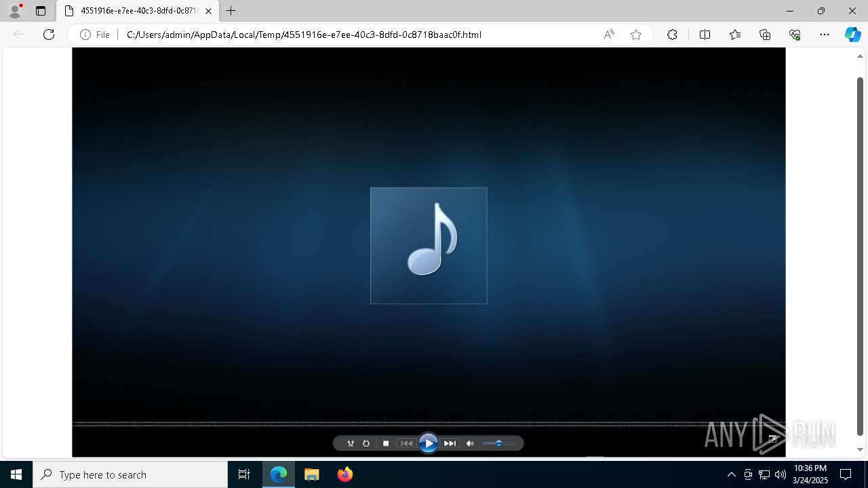Open the Extensions menu
Screen dimensions: 868x488
672,35
